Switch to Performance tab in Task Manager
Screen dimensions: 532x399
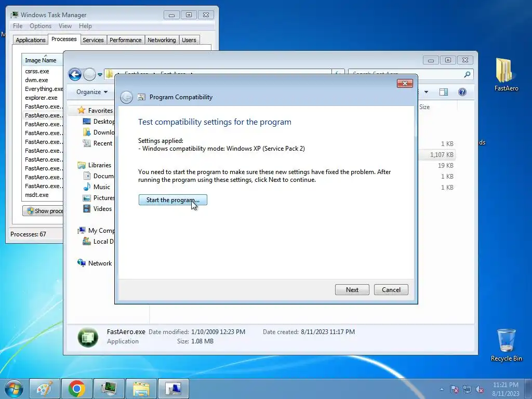coord(125,40)
